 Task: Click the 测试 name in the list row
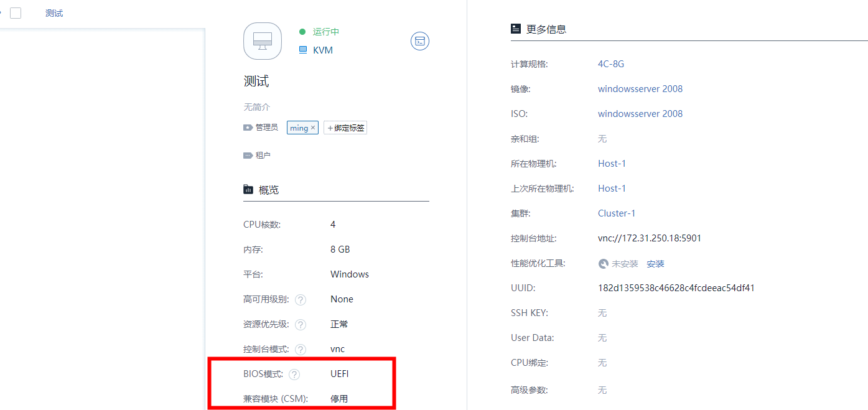[x=54, y=13]
